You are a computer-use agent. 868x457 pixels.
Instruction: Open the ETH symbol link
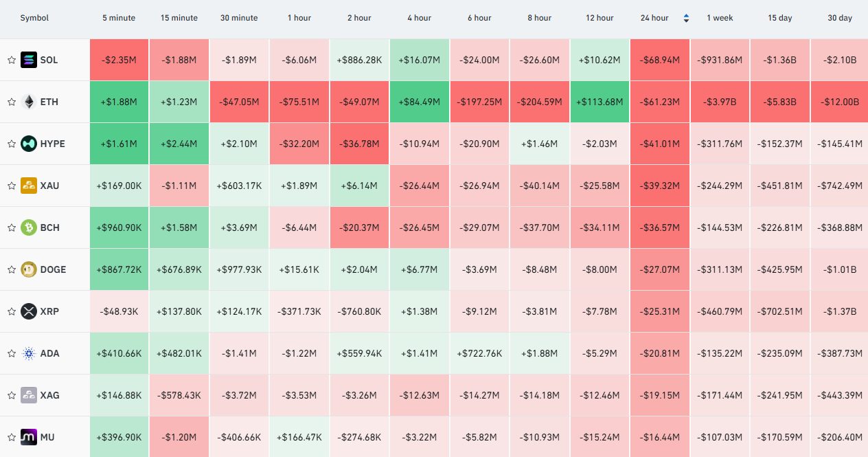(x=49, y=102)
